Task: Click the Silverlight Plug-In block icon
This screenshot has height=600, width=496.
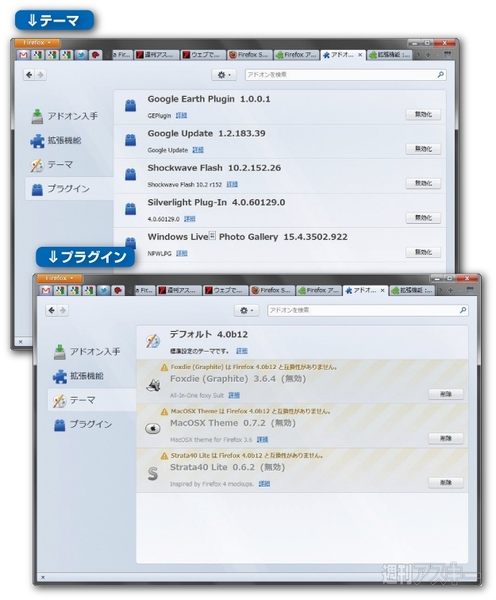Action: [x=131, y=209]
